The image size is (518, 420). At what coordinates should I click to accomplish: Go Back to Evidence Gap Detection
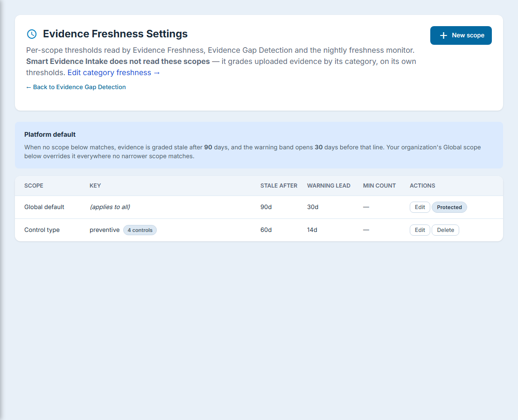click(76, 87)
